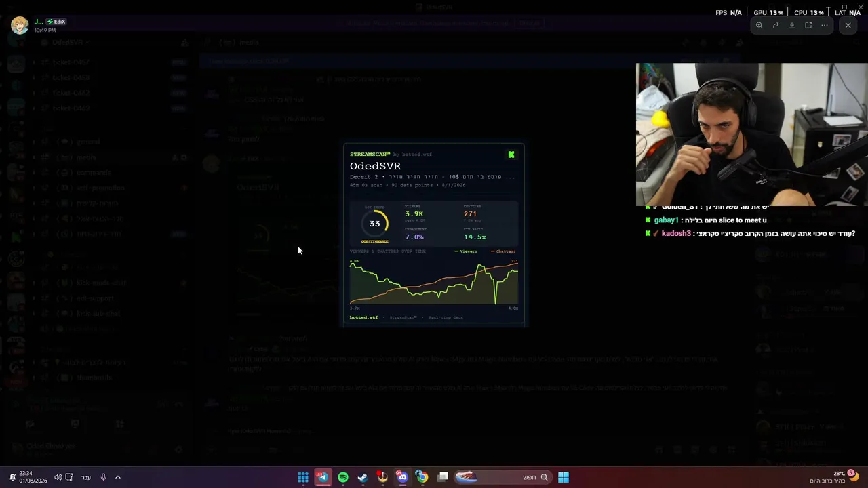868x488 pixels.
Task: Click the GPU 13% overlay stat
Action: (768, 13)
